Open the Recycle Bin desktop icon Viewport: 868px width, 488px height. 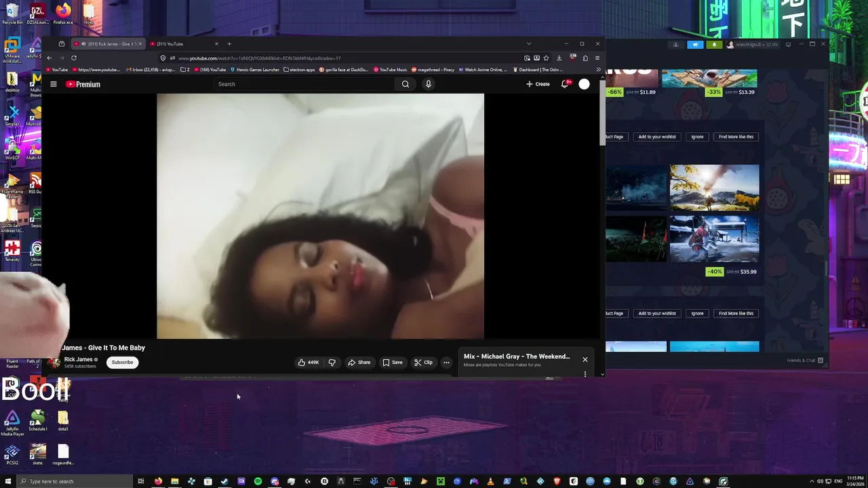(12, 14)
